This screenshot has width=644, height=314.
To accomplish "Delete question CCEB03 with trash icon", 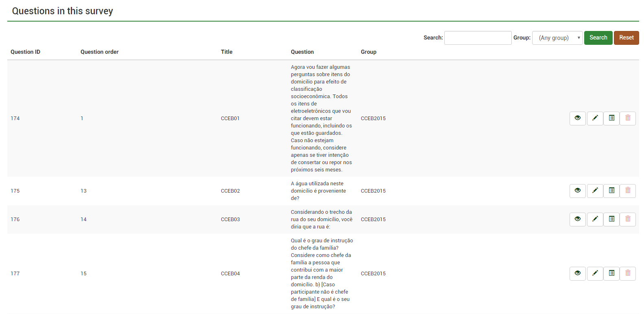I will click(x=628, y=219).
